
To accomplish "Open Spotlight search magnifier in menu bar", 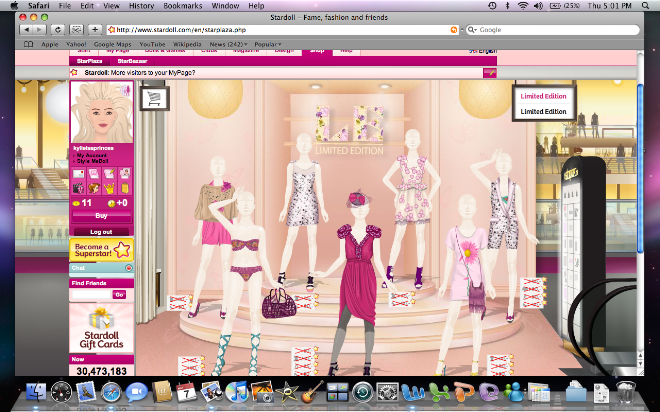I will [645, 5].
